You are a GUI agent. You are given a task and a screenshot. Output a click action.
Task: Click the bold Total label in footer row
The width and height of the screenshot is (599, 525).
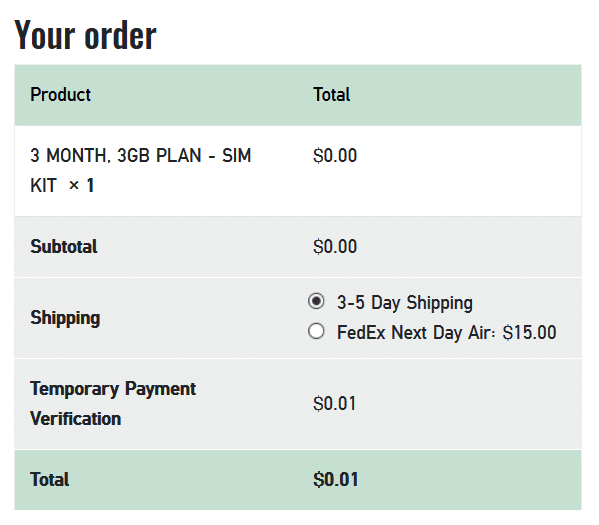(50, 480)
